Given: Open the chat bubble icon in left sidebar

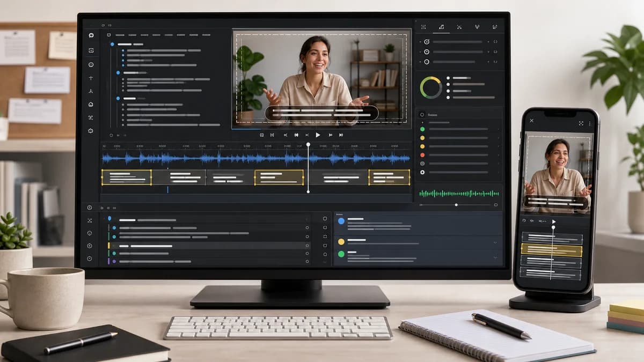Looking at the screenshot, I should [x=91, y=35].
